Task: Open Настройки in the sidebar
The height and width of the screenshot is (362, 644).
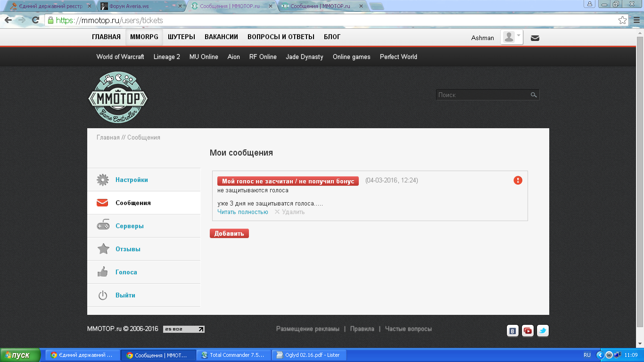Action: (132, 180)
